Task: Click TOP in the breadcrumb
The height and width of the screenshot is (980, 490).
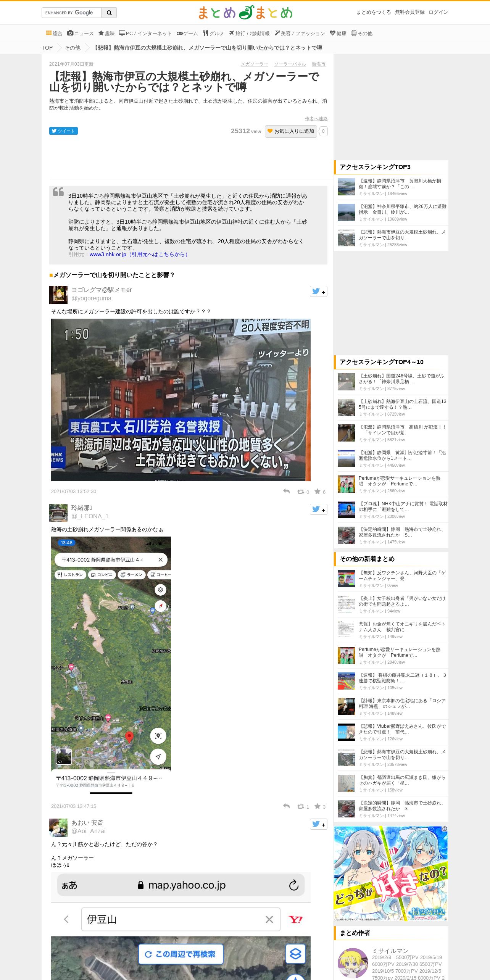Action: point(47,48)
